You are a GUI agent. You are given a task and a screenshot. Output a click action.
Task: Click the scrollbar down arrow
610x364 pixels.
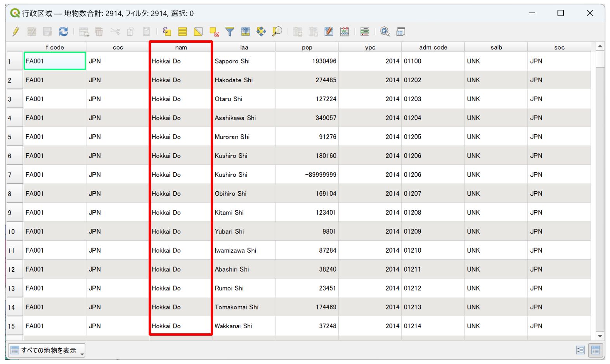pyautogui.click(x=600, y=336)
